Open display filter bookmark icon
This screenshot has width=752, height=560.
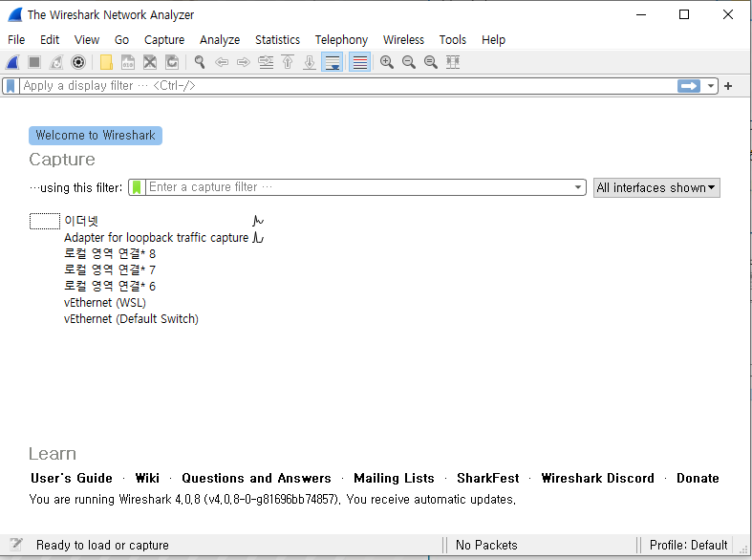(11, 86)
